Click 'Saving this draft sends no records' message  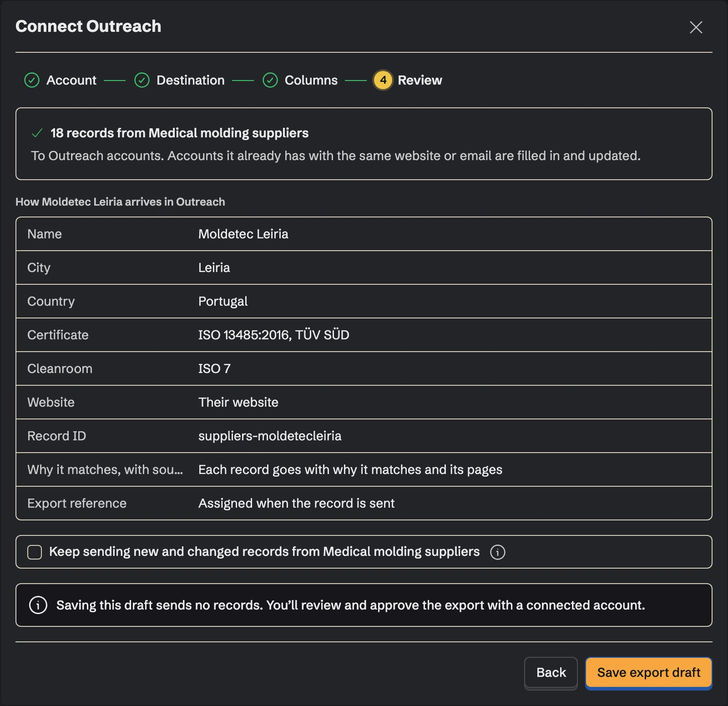coord(351,605)
